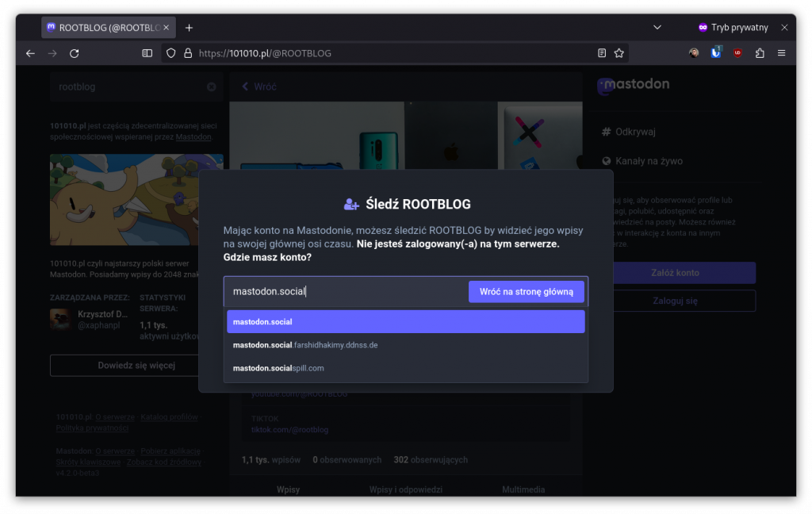Open the Firefox hamburger menu
This screenshot has width=812, height=514.
pyautogui.click(x=782, y=52)
